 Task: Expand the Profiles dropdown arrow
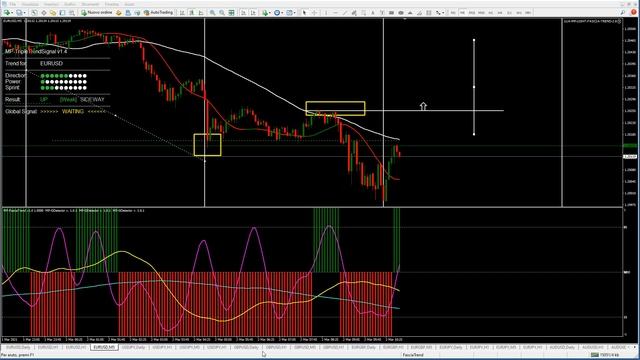[24, 13]
